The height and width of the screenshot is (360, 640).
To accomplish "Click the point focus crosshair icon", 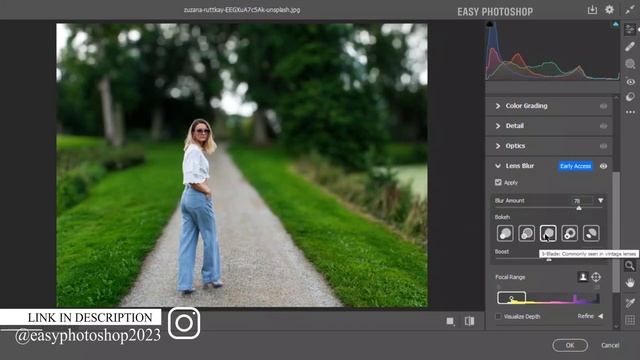I will tap(596, 277).
